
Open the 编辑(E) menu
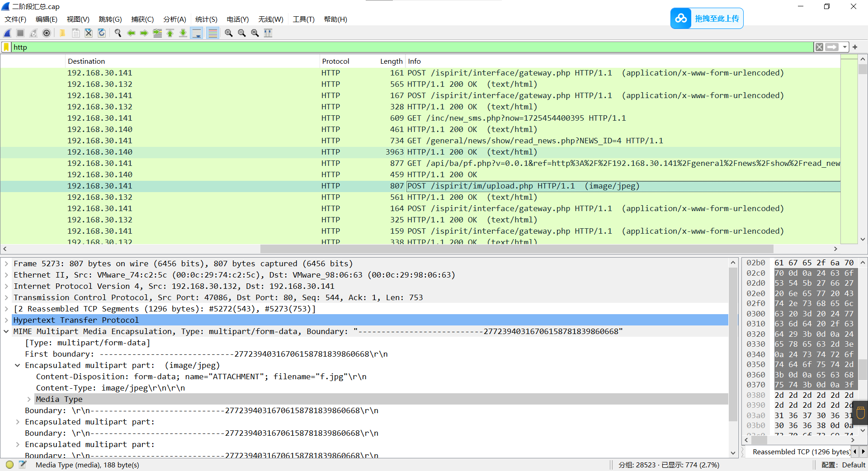click(x=47, y=19)
